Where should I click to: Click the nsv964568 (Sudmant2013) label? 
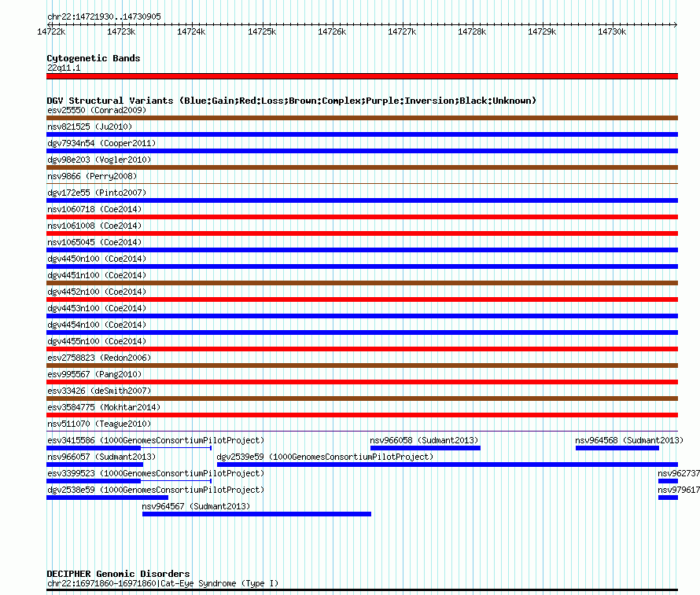point(629,440)
